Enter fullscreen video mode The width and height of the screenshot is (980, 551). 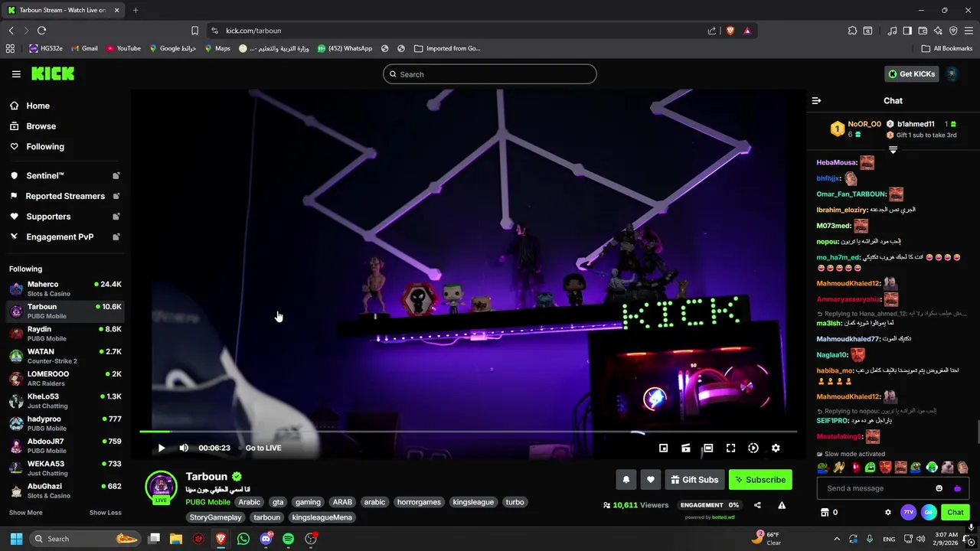point(731,448)
